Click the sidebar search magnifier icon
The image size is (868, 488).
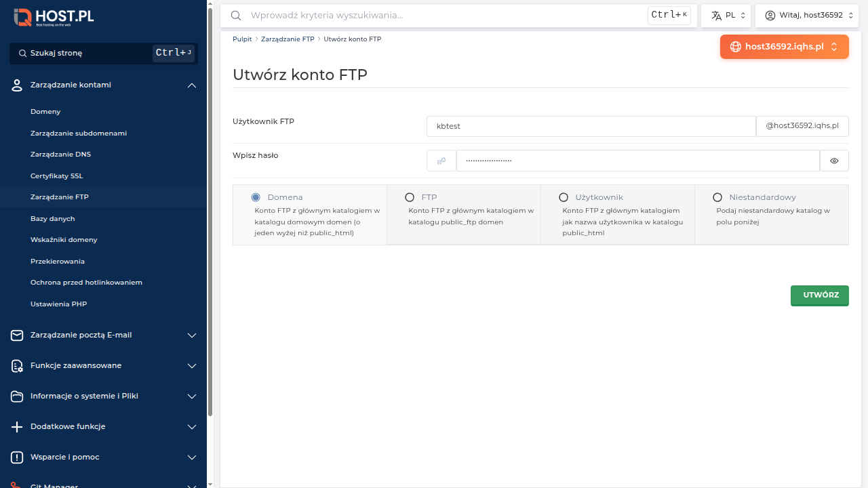pyautogui.click(x=22, y=53)
